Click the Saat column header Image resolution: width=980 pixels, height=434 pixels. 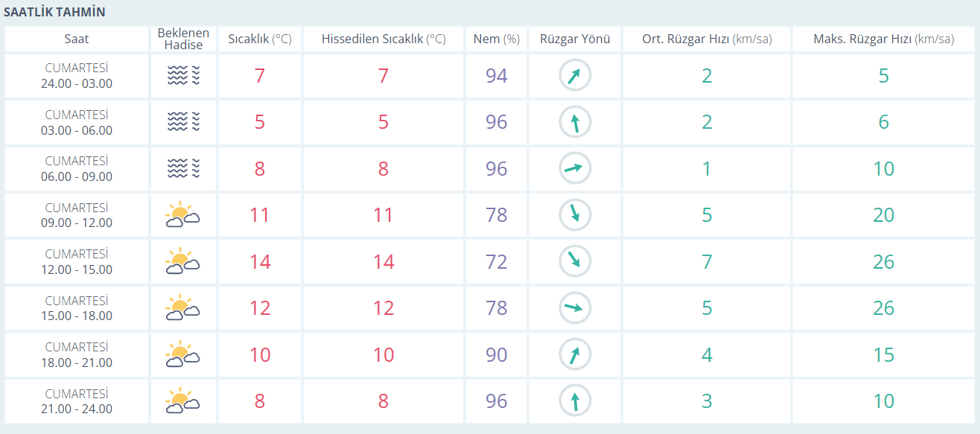tap(77, 39)
